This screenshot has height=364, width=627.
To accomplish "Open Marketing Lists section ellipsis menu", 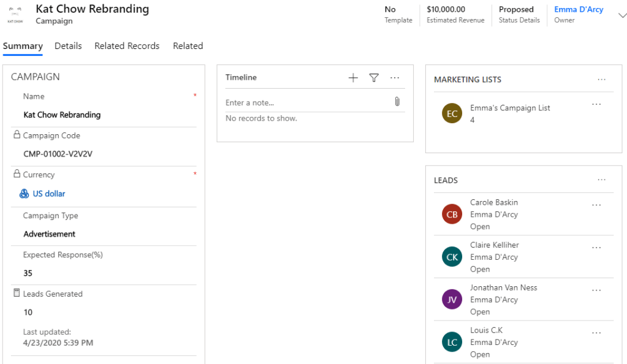I will [x=601, y=80].
